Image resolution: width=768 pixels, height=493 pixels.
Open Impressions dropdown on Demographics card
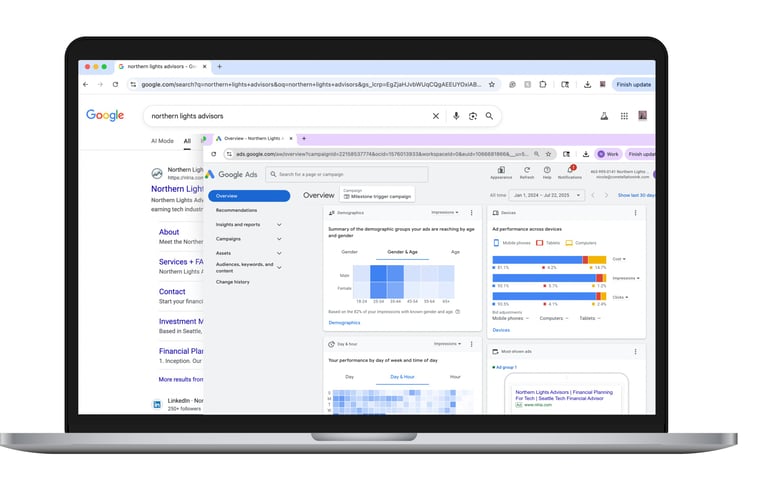[445, 212]
